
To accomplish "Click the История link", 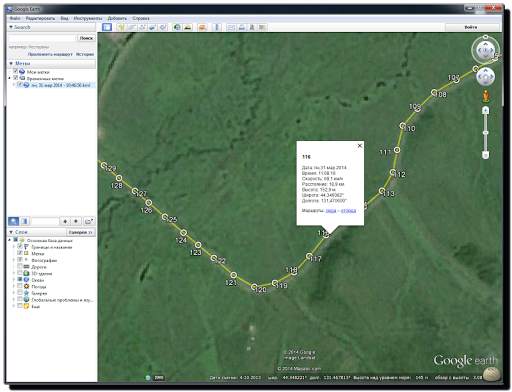I will click(x=85, y=54).
